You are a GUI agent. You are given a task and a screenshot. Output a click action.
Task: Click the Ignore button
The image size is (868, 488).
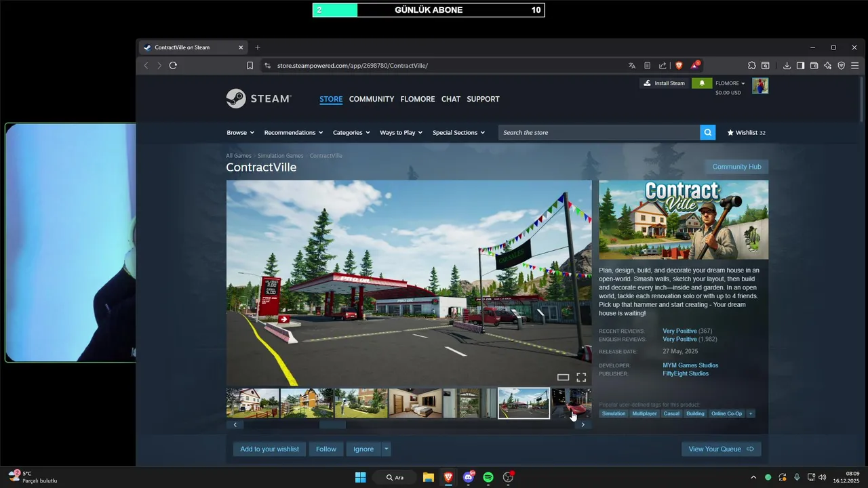pyautogui.click(x=363, y=449)
